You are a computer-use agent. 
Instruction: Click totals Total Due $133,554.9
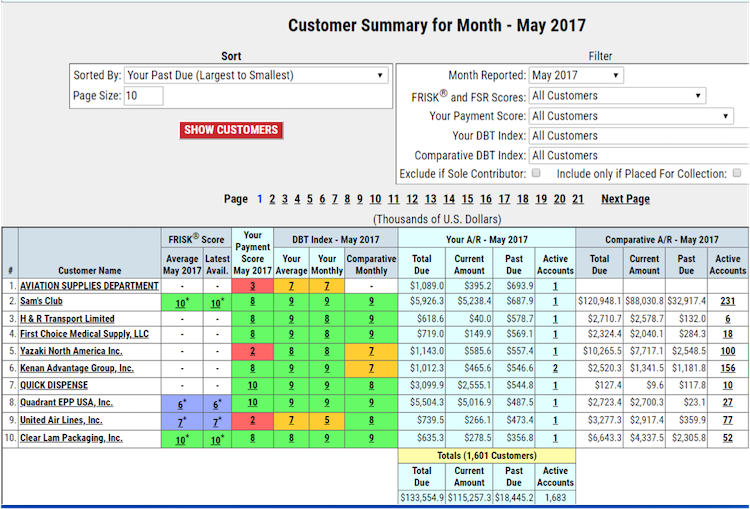pos(421,498)
